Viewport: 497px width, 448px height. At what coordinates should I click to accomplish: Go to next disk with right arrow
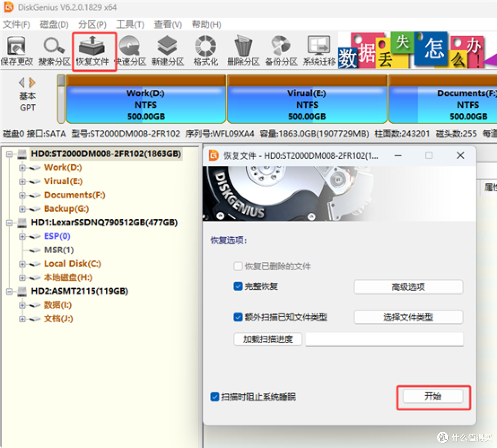[32, 83]
